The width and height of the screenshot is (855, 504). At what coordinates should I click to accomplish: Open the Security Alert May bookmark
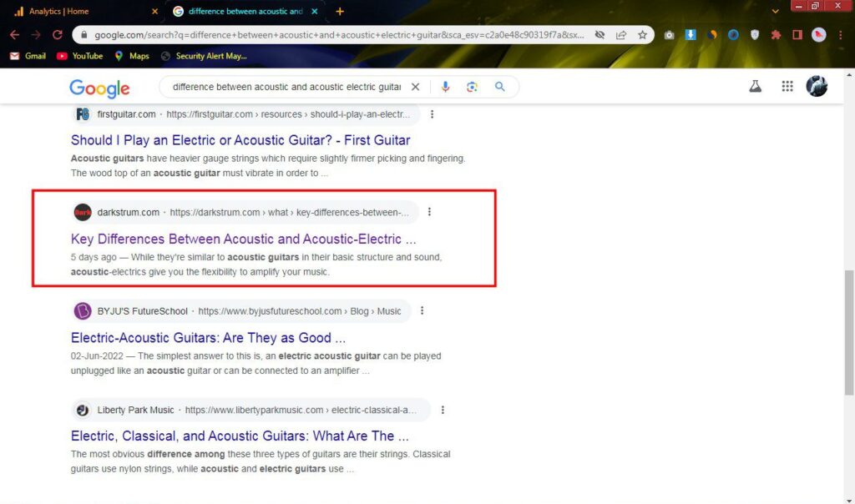(x=204, y=56)
